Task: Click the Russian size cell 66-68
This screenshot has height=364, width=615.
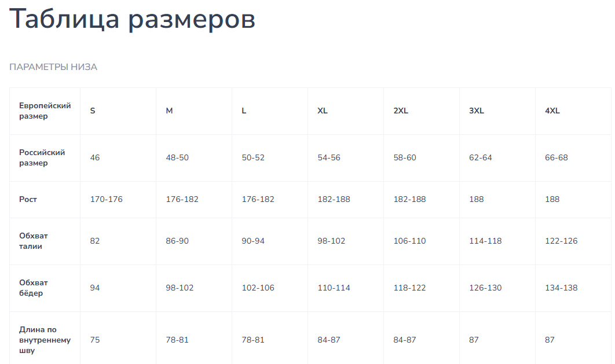Action: coord(556,157)
